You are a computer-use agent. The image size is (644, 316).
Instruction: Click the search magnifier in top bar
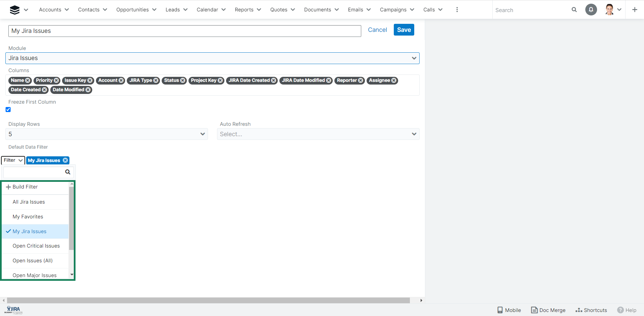(x=574, y=10)
